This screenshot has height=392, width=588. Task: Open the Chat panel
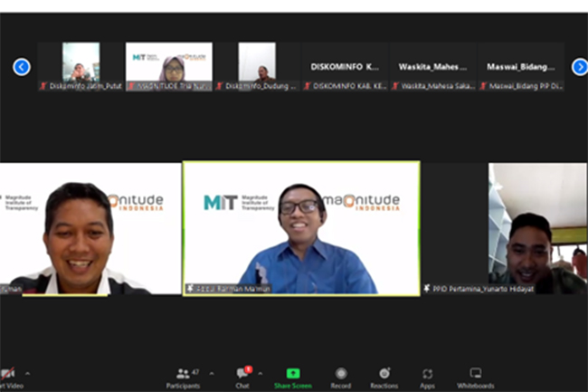242,377
